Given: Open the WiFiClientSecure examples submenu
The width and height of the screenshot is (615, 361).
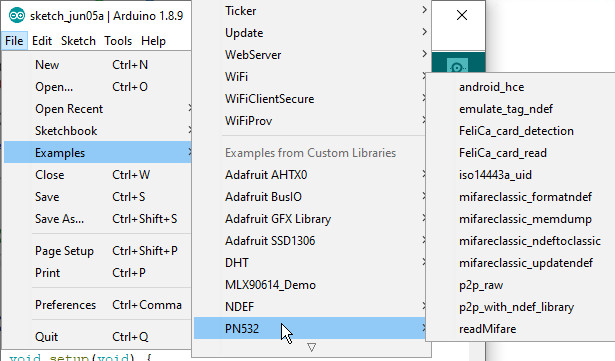Looking at the screenshot, I should tap(310, 98).
